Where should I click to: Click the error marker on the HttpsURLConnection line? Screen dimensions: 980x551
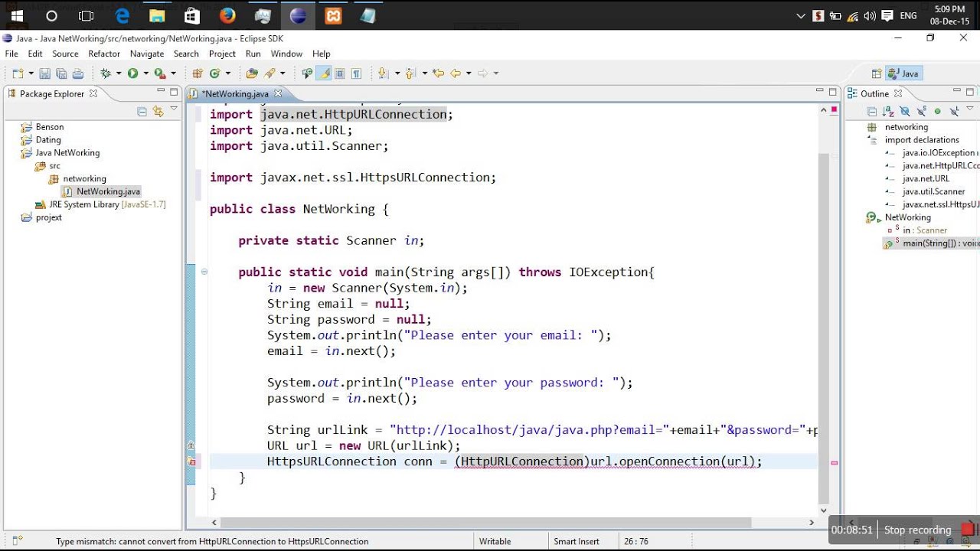pos(191,461)
